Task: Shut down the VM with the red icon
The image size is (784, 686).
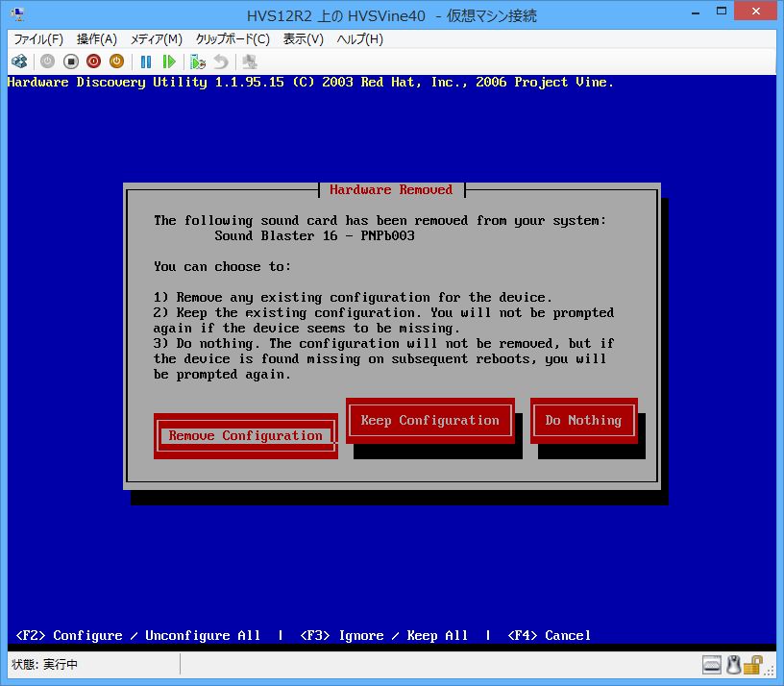Action: [93, 61]
